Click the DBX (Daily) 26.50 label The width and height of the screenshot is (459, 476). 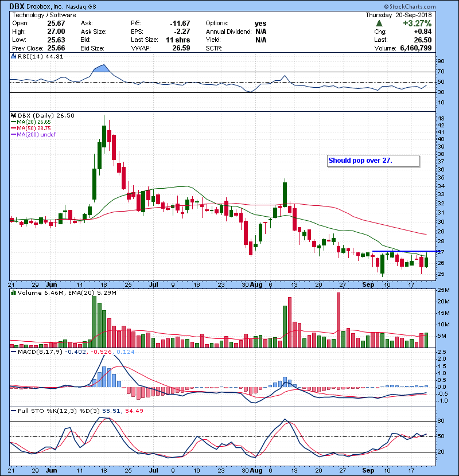tap(46, 115)
